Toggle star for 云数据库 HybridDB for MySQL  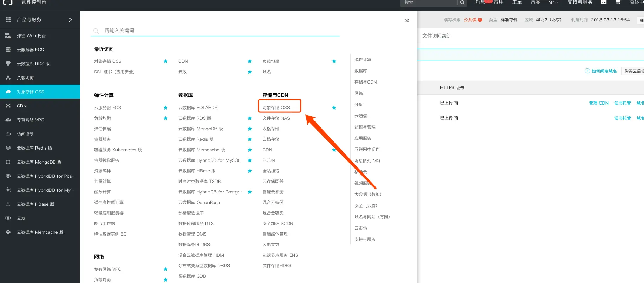(250, 160)
